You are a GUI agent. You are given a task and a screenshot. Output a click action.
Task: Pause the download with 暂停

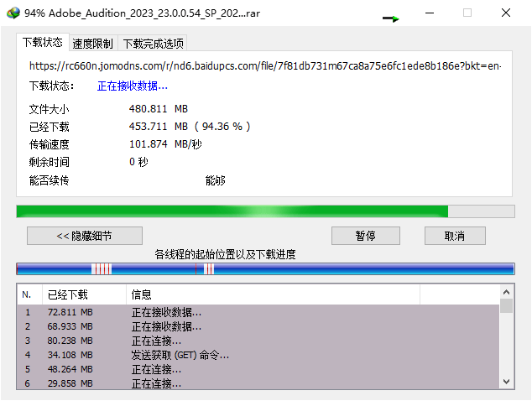point(365,236)
